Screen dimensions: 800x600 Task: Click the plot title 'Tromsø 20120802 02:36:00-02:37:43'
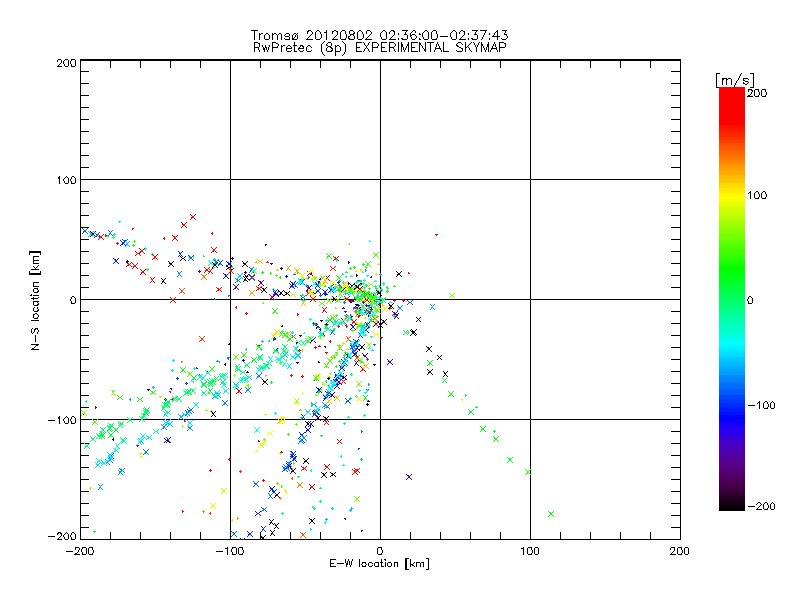click(379, 35)
